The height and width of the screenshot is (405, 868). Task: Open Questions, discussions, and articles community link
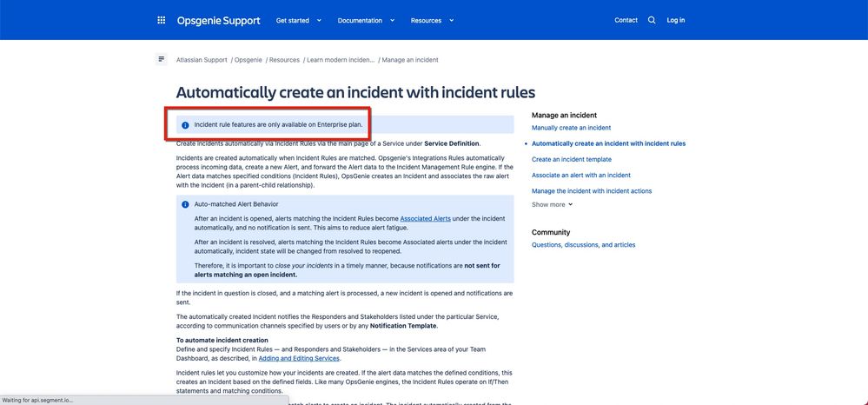(x=584, y=245)
